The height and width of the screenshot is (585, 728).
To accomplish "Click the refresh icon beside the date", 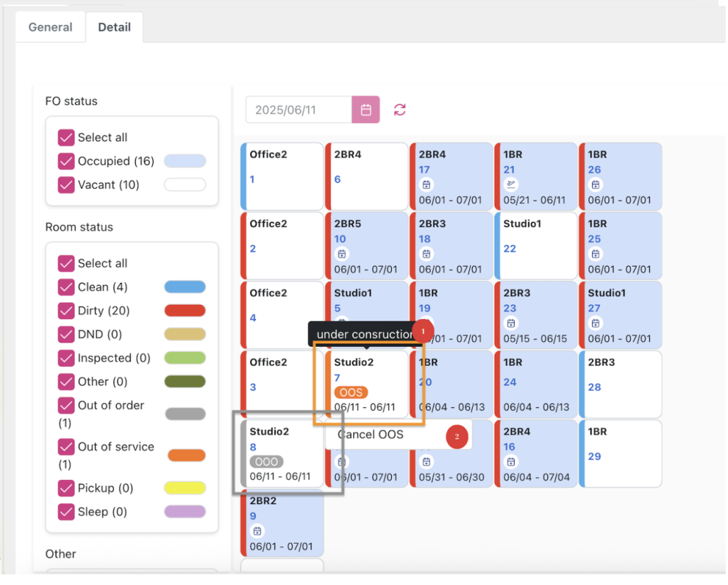I will [400, 109].
